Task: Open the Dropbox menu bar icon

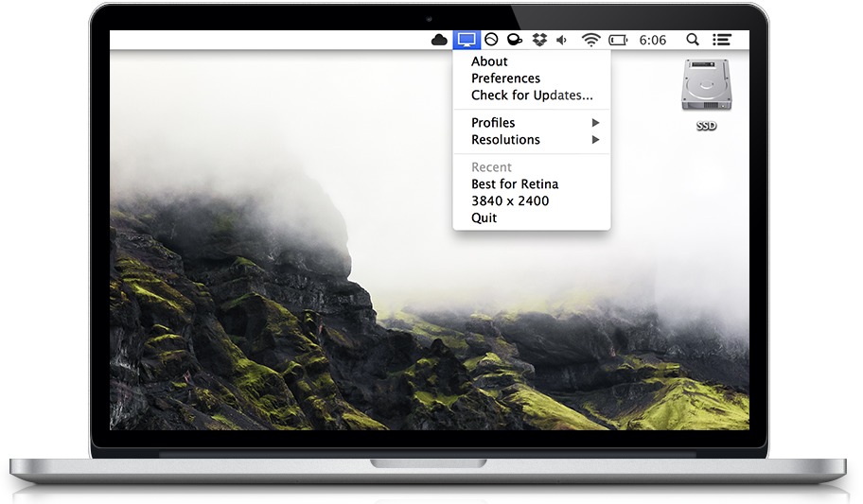Action: (x=539, y=40)
